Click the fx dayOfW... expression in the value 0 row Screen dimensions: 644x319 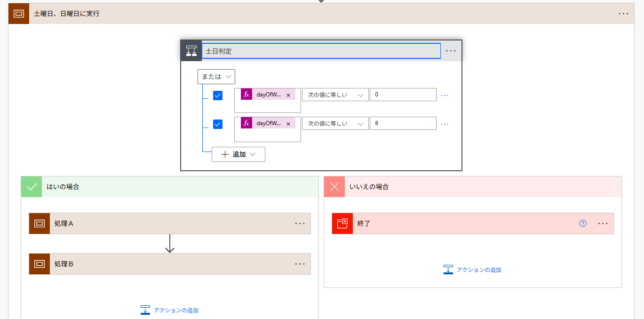(268, 95)
